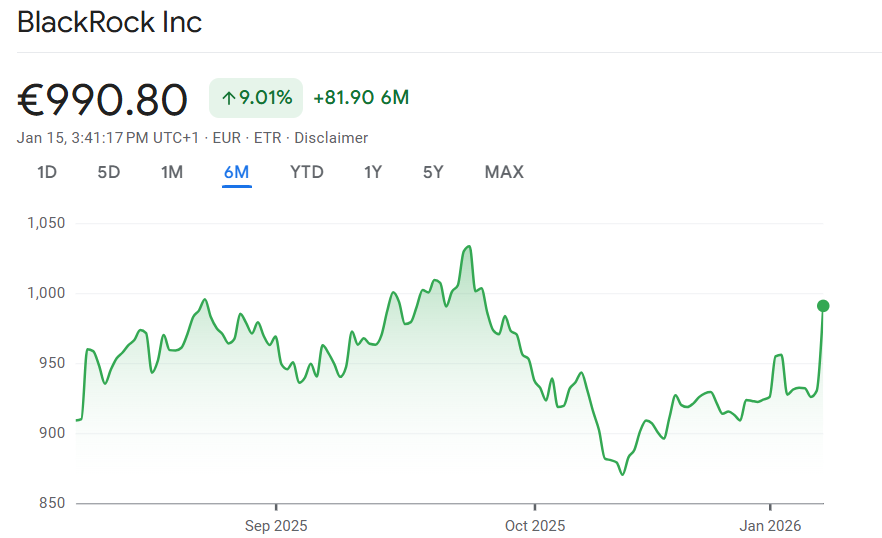This screenshot has height=538, width=882.
Task: Click the green endpoint dot on chart
Action: [x=823, y=306]
